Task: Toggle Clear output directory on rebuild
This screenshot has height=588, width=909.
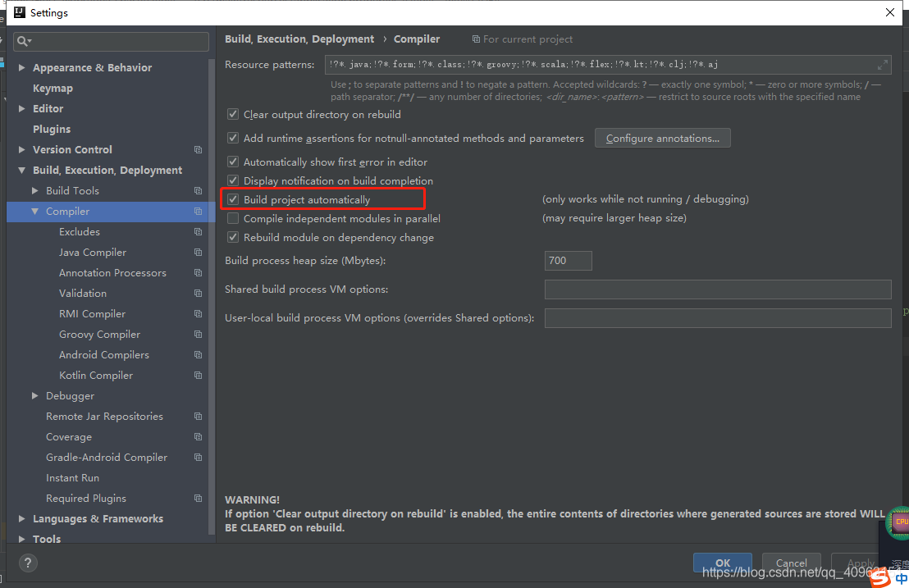Action: coord(233,114)
